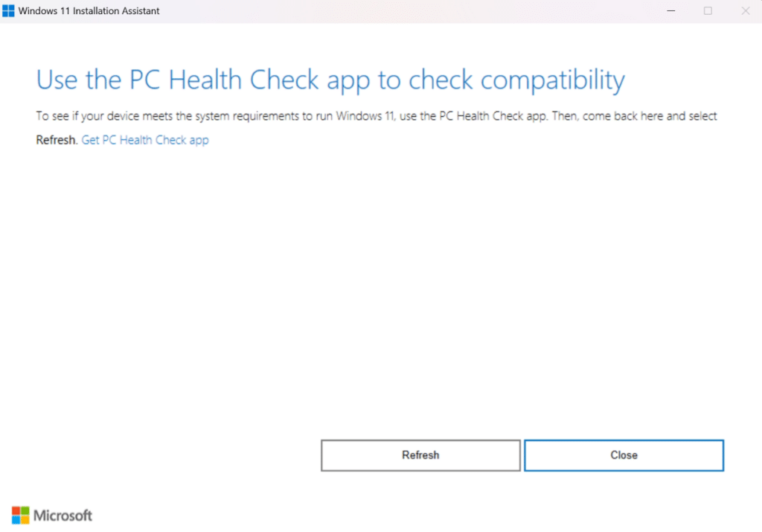Open the Get PC Health Check app link
This screenshot has width=762, height=532.
click(x=145, y=140)
